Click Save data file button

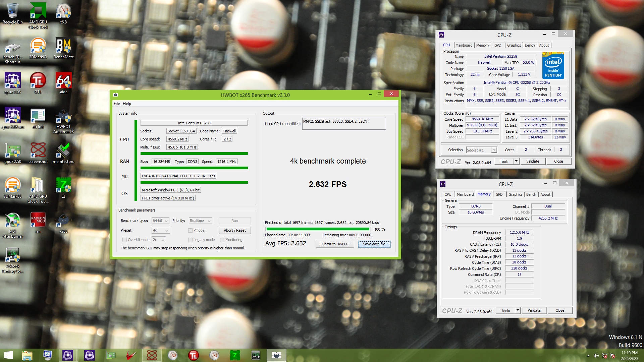pyautogui.click(x=374, y=244)
